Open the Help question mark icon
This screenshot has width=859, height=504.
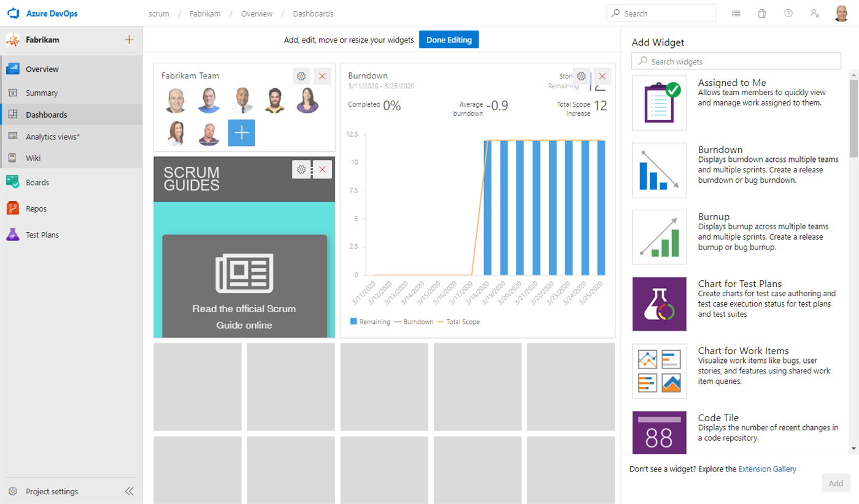[x=788, y=13]
